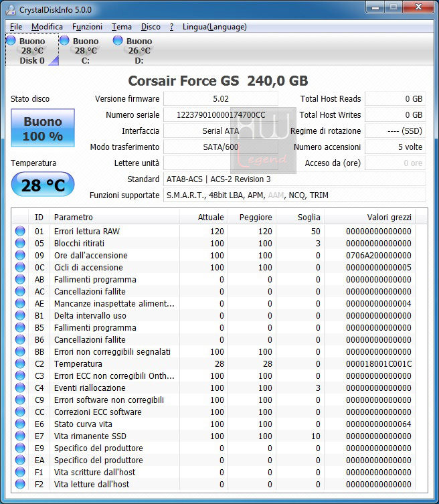Click the Total Host Writes value
Viewport: 439px width, 504px height.
(x=396, y=114)
